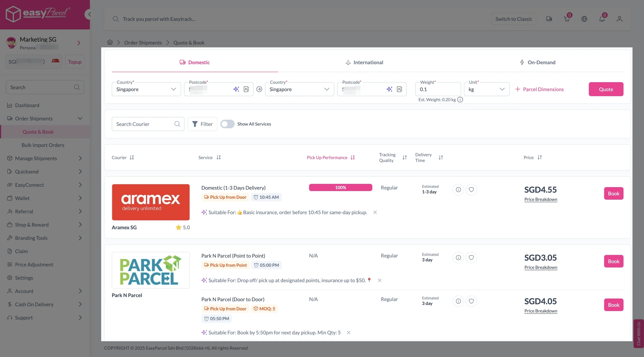View info for Park N Parcel Point to Point

point(458,258)
